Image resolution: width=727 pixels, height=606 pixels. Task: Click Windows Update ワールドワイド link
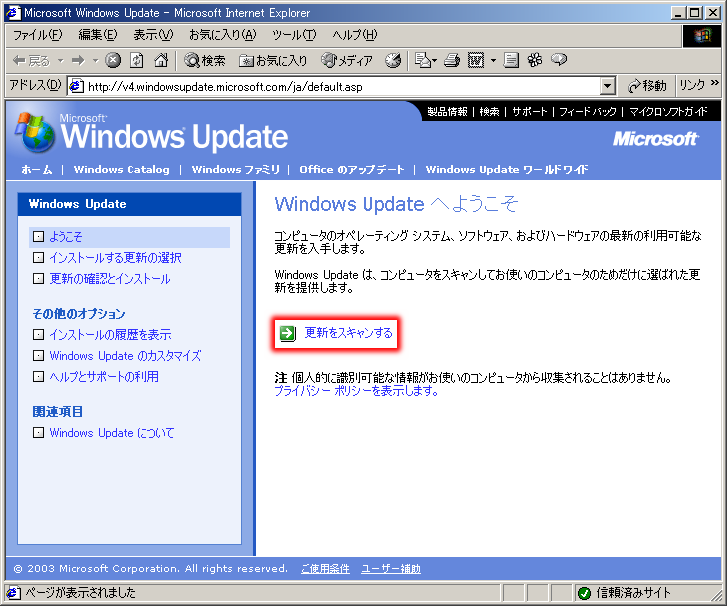507,169
